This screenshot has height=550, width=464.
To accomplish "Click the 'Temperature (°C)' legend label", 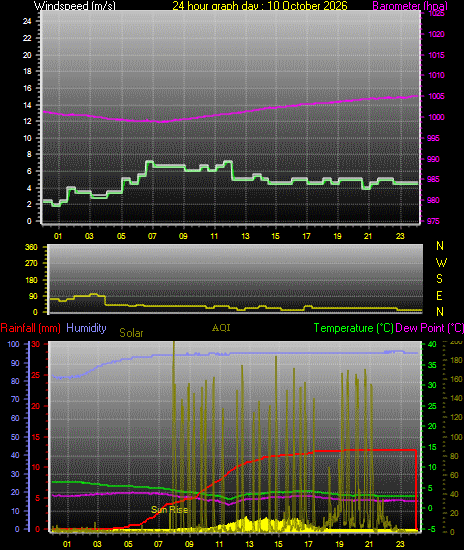I will tap(353, 328).
